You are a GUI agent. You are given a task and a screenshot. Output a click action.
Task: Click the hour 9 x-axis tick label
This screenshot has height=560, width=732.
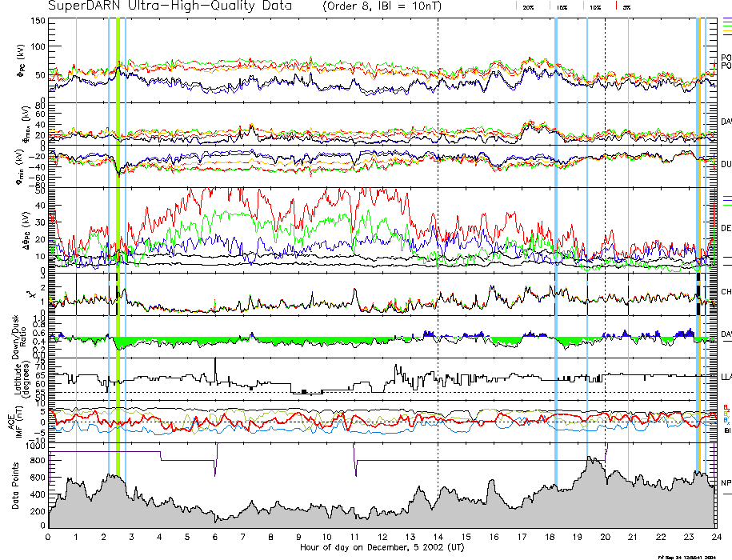pos(298,537)
